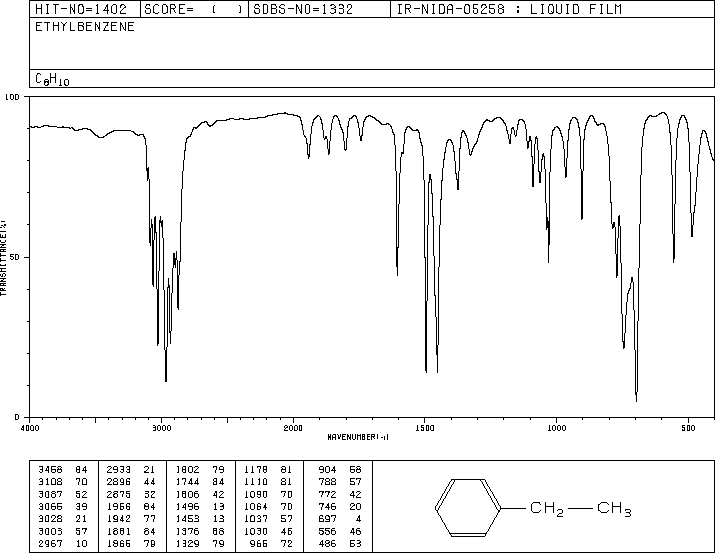
Task: Click peak table entry 3003
Action: tap(50, 532)
